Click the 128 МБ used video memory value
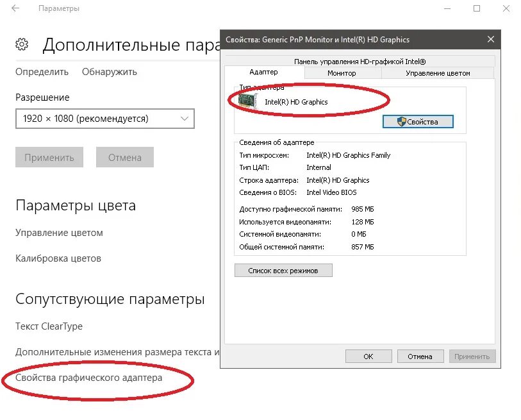 [x=363, y=222]
